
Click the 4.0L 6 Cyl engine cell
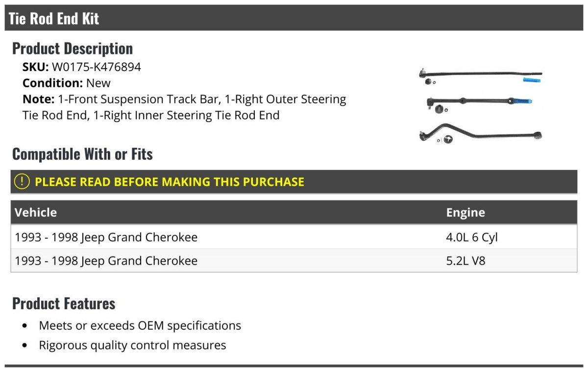pyautogui.click(x=471, y=237)
